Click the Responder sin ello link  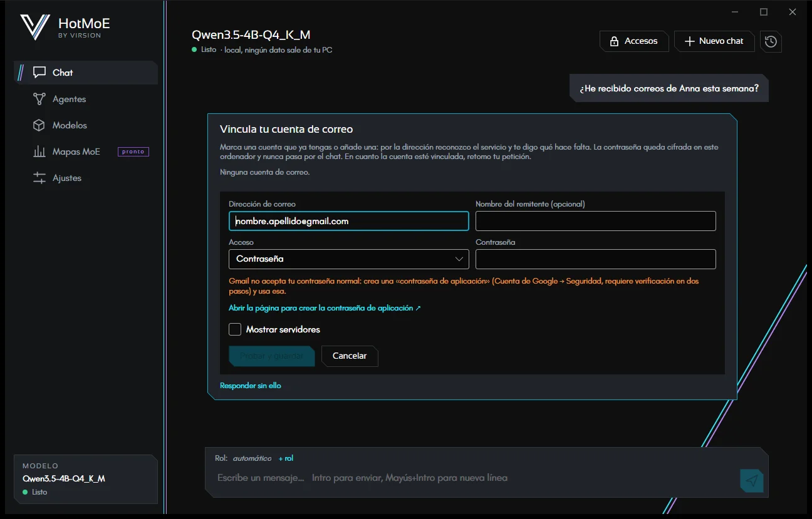[x=251, y=386]
